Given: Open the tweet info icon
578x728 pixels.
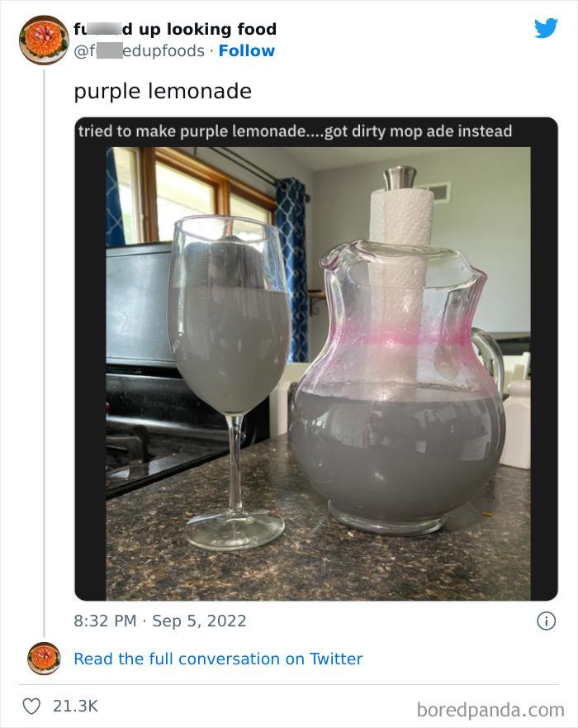Looking at the screenshot, I should [x=546, y=621].
